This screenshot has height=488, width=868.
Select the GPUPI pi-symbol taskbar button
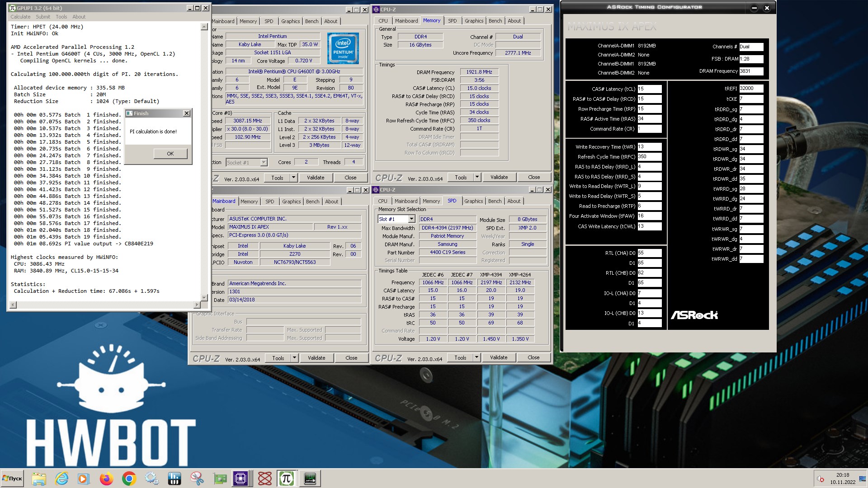287,479
